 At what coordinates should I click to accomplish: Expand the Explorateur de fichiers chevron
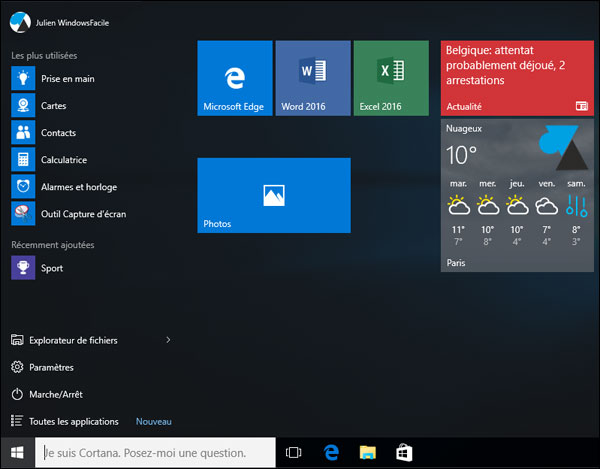(x=168, y=340)
